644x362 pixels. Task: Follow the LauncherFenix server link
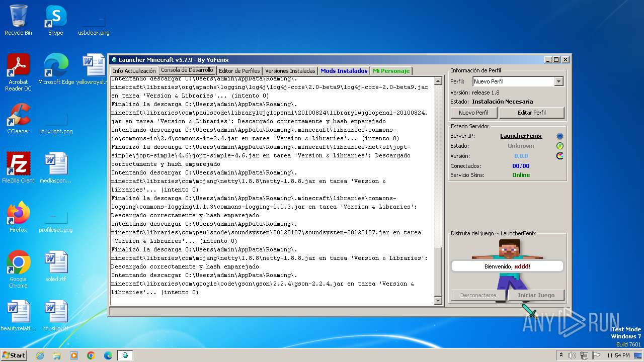coord(521,136)
